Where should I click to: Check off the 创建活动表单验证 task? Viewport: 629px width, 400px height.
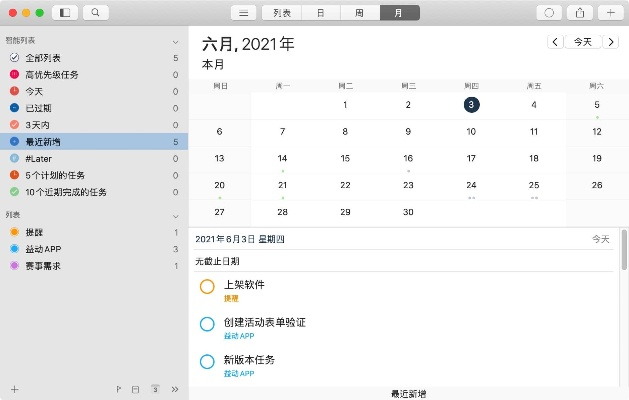click(207, 324)
